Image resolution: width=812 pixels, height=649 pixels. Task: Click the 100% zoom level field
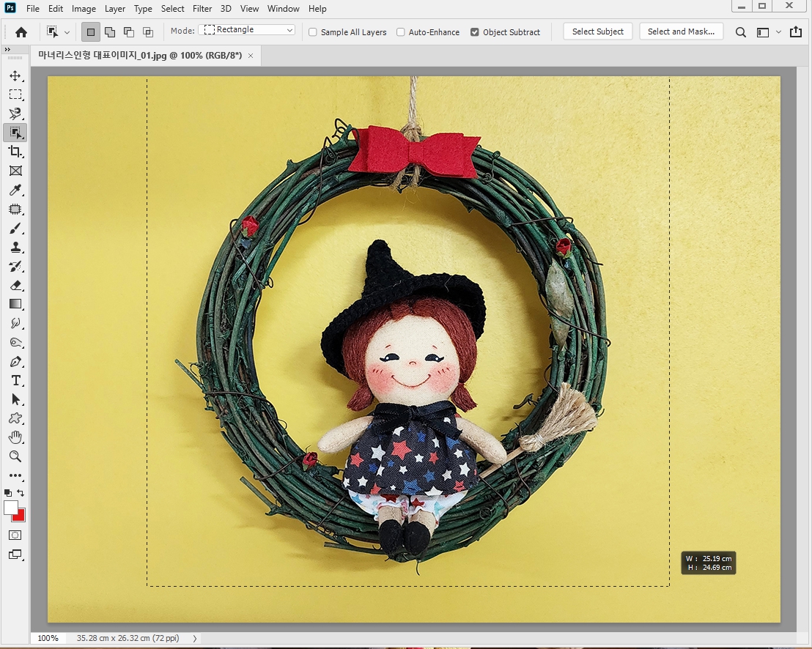click(x=48, y=638)
